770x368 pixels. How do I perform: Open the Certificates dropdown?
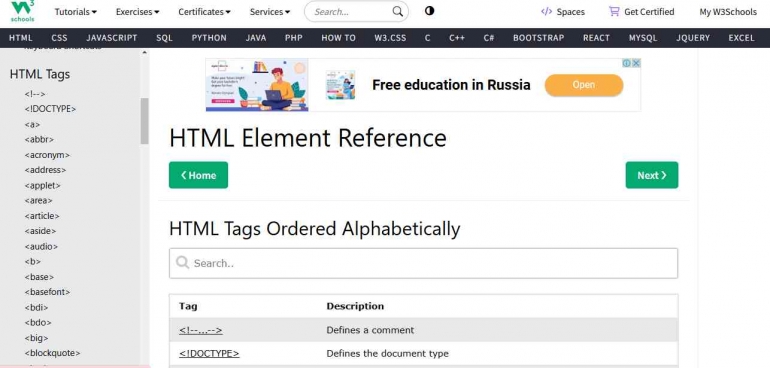pos(204,12)
